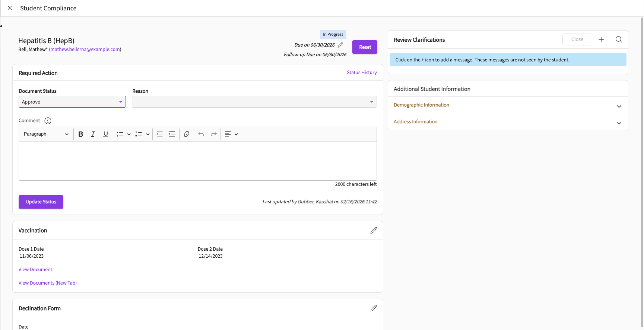Open the Reason dropdown
This screenshot has height=330, width=644.
coord(254,102)
